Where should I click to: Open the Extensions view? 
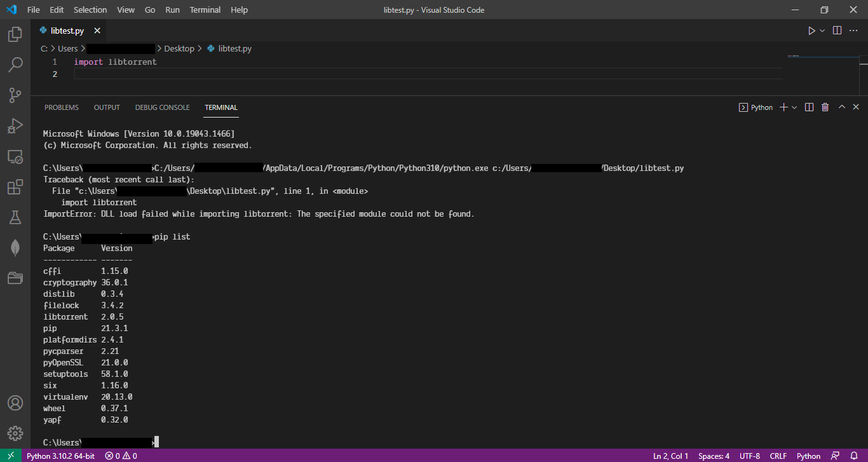tap(15, 186)
